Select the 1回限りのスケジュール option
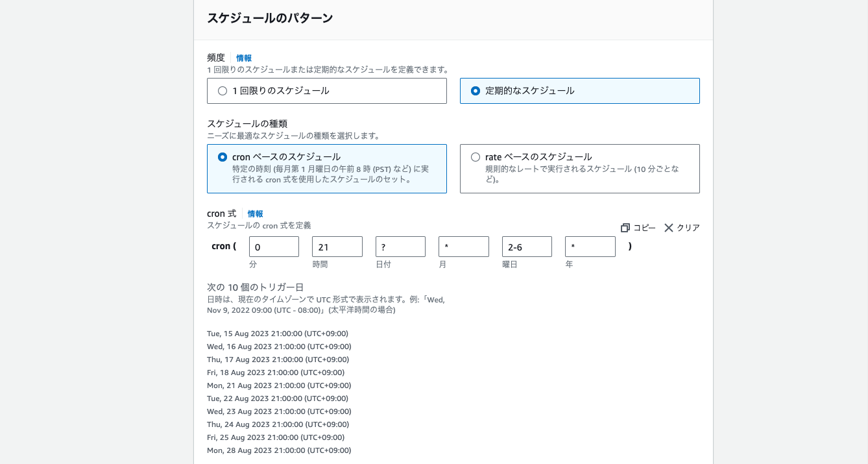The width and height of the screenshot is (868, 464). click(x=223, y=91)
